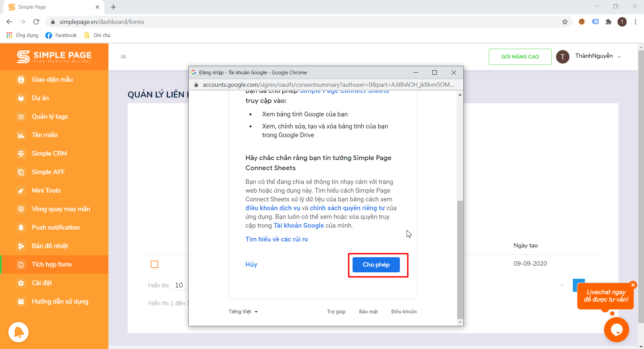Click the ThànhNguyễn user avatar

point(563,57)
